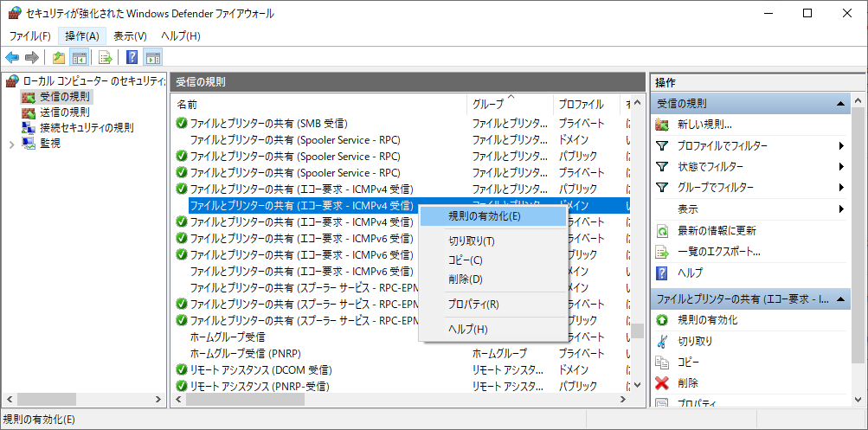Click the funnel icon for グループでフィルター

[661, 188]
